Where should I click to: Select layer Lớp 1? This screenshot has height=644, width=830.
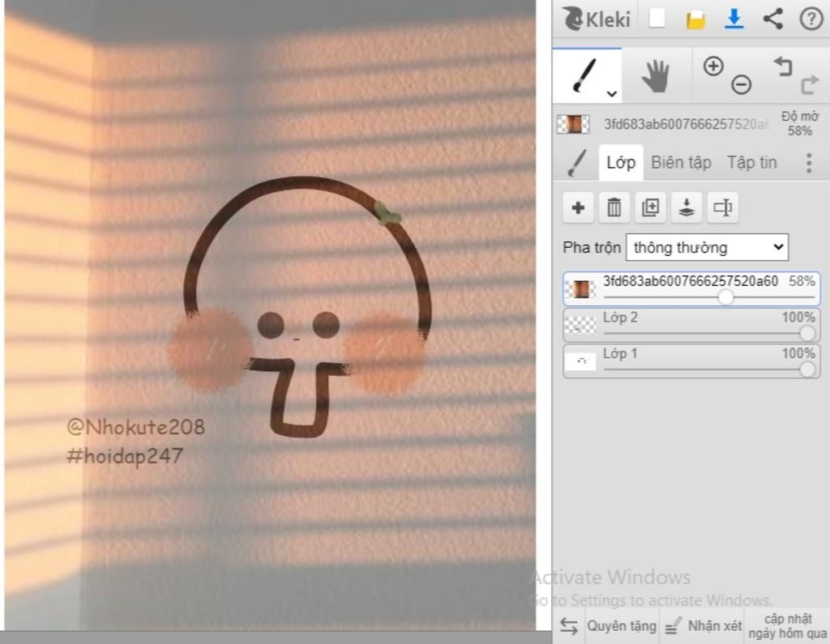coord(691,361)
